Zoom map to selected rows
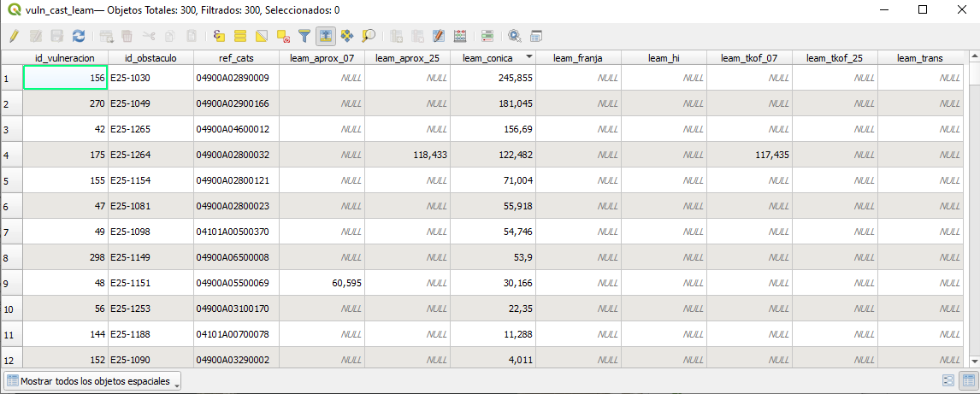 (x=368, y=36)
